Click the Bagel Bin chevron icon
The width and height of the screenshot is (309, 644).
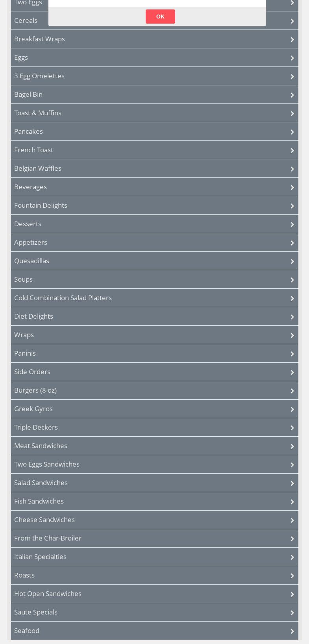[292, 95]
